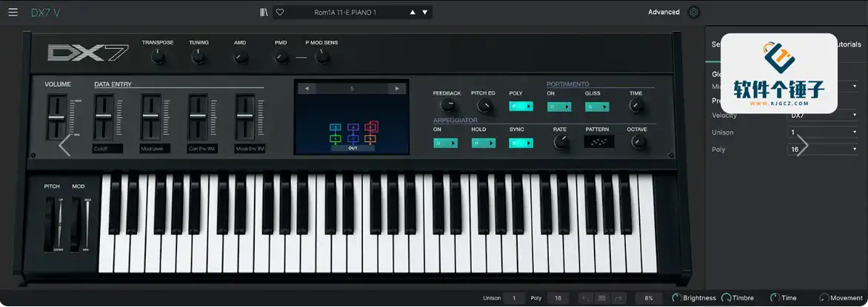Click the 8% CPU meter
This screenshot has width=868, height=307.
(649, 298)
